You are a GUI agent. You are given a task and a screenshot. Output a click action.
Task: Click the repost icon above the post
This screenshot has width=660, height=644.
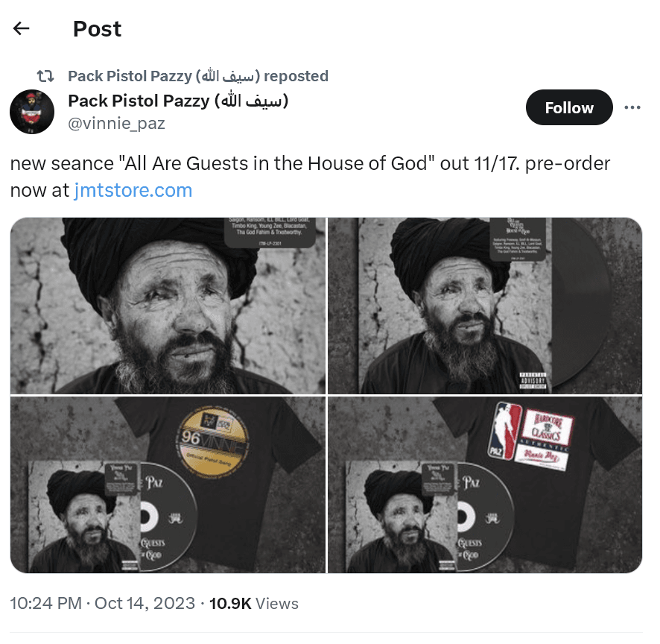point(45,76)
